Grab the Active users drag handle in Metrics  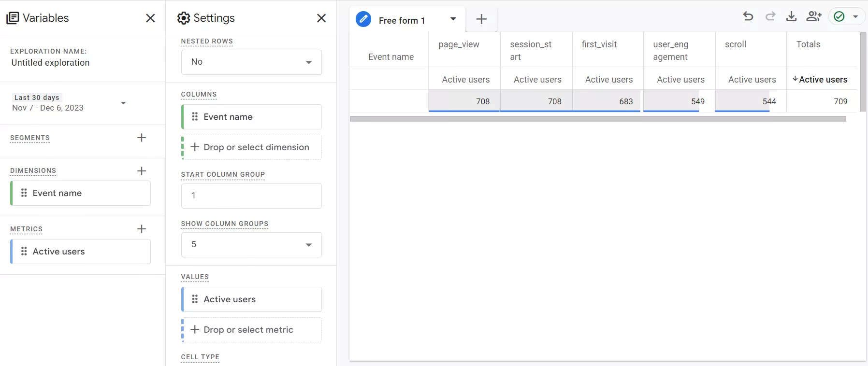tap(24, 252)
